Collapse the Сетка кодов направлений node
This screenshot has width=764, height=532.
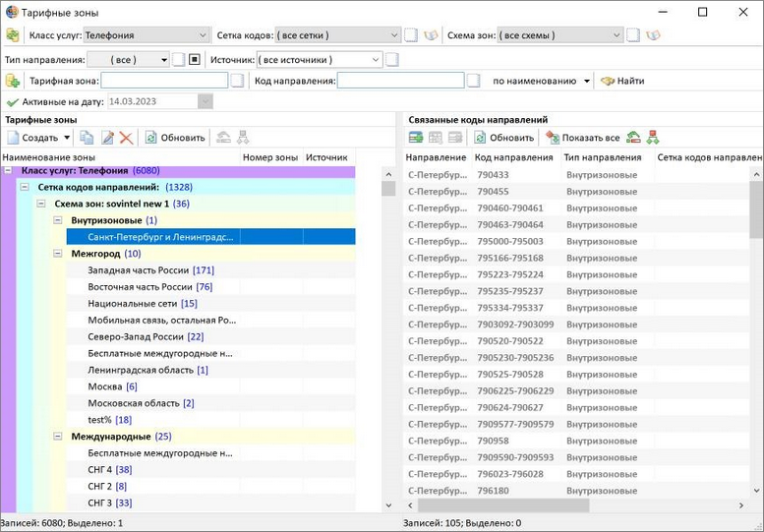point(25,187)
